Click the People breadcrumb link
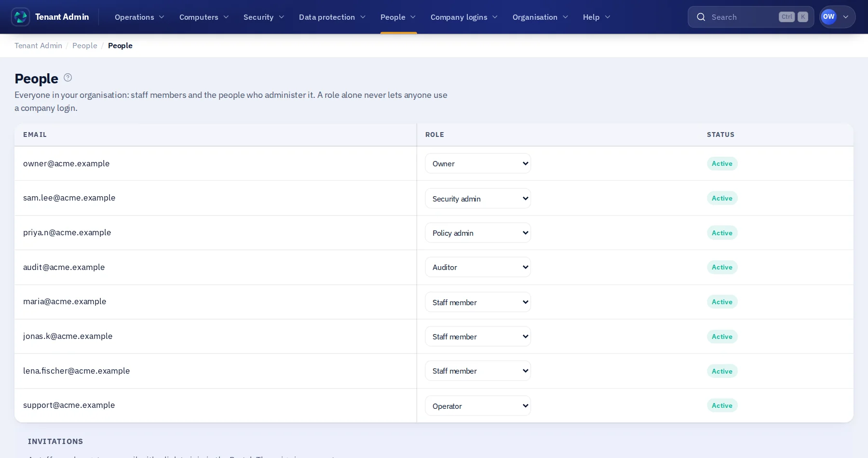This screenshot has height=458, width=868. (x=85, y=45)
